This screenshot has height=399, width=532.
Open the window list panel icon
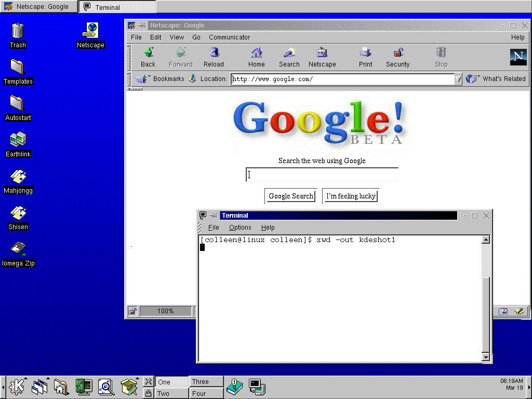pyautogui.click(x=39, y=387)
